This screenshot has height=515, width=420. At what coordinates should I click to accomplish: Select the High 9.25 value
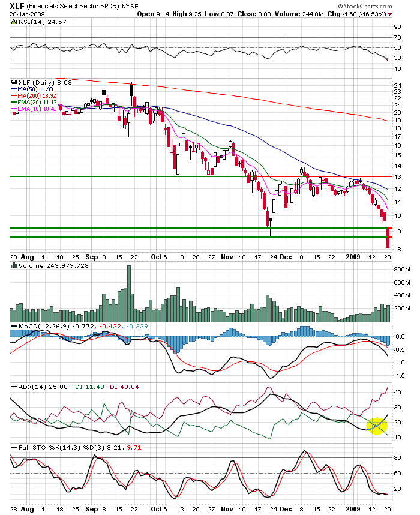187,14
